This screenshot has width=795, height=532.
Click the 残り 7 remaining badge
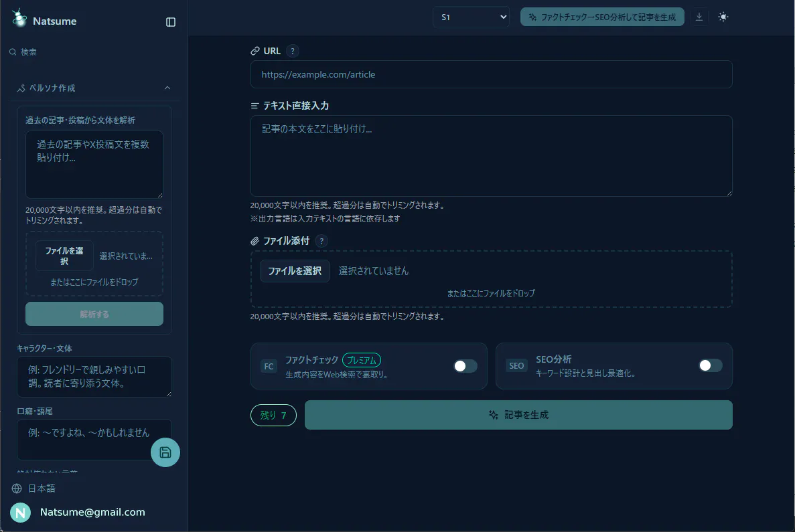(273, 416)
